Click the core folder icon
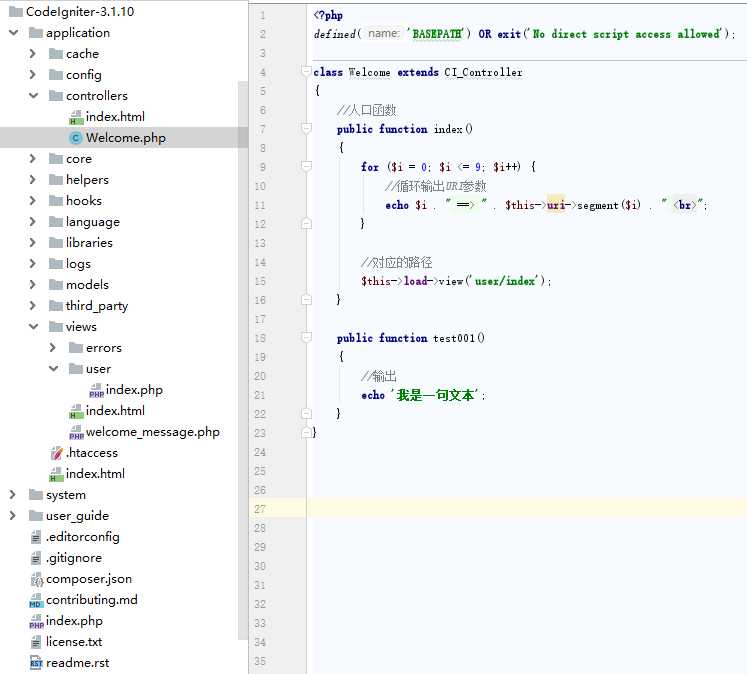Image resolution: width=747 pixels, height=674 pixels. 56,158
